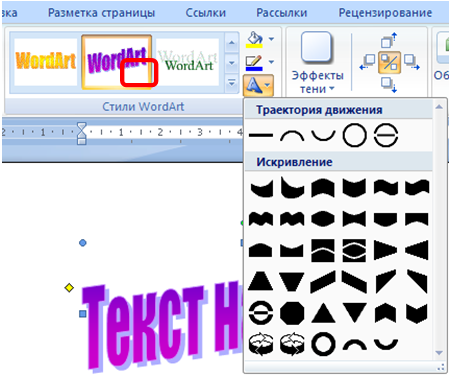Screen dimensions: 449x375
Task: Select the Deflate Top warp shape
Action: coord(292,250)
